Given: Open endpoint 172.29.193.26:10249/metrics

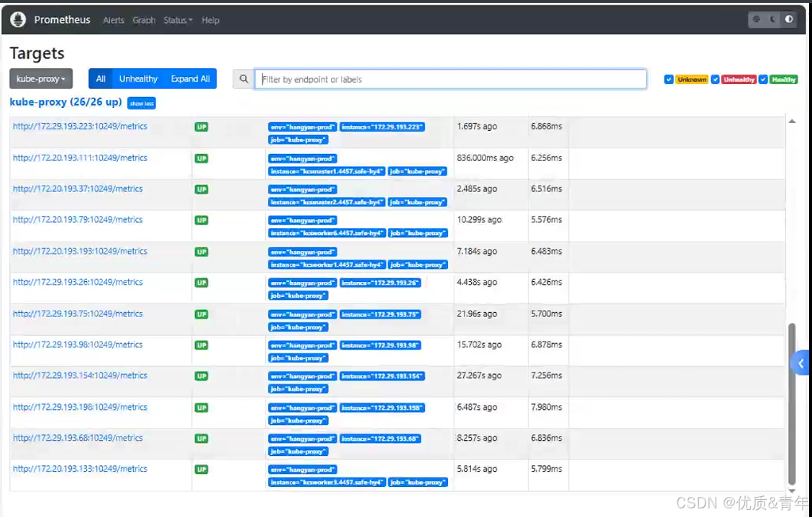Looking at the screenshot, I should (x=78, y=282).
